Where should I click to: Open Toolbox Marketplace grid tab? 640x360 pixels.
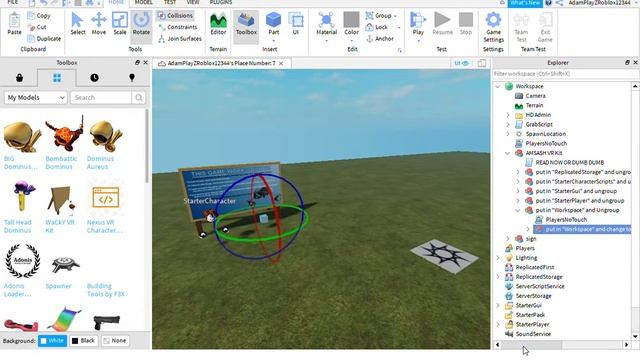[x=57, y=78]
